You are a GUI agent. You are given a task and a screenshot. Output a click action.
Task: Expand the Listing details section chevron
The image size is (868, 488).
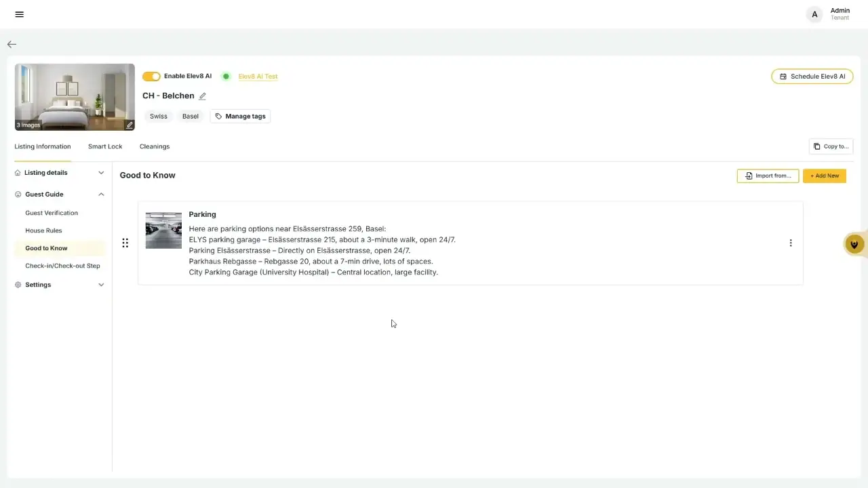pos(101,173)
